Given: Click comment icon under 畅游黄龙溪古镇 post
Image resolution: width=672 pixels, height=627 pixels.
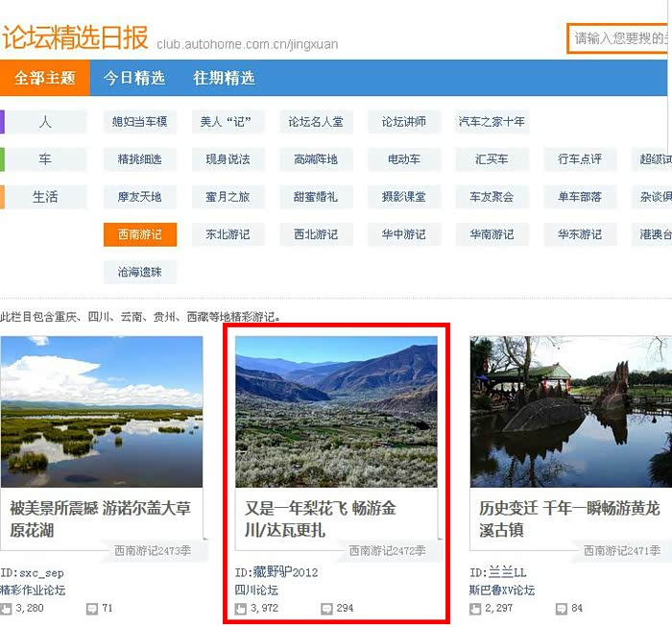Looking at the screenshot, I should pyautogui.click(x=562, y=609).
